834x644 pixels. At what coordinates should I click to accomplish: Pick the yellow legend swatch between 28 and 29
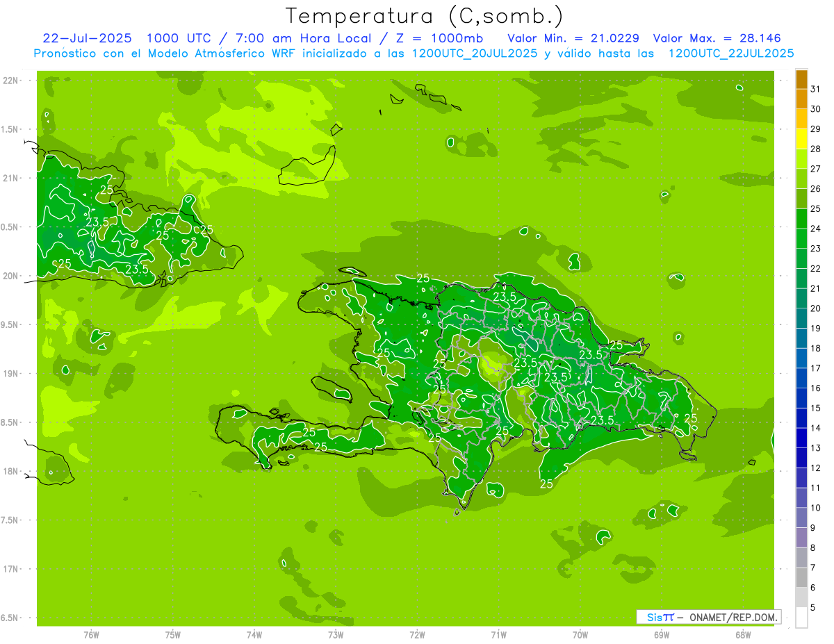(x=801, y=139)
